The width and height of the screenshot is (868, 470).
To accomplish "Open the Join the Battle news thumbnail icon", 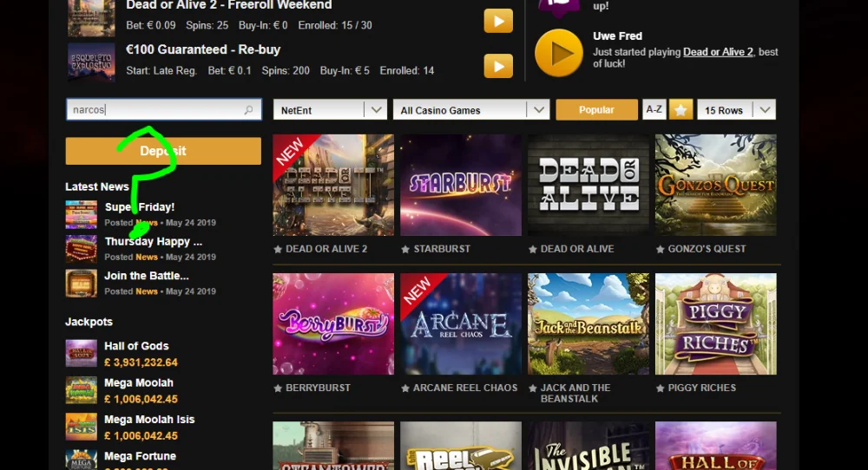I will pos(82,283).
